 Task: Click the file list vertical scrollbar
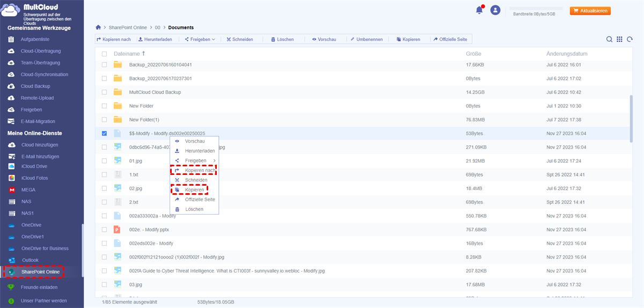click(x=631, y=119)
